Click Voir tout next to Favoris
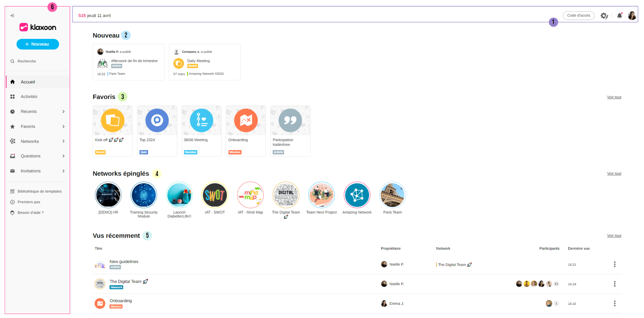644x318 pixels. click(614, 97)
